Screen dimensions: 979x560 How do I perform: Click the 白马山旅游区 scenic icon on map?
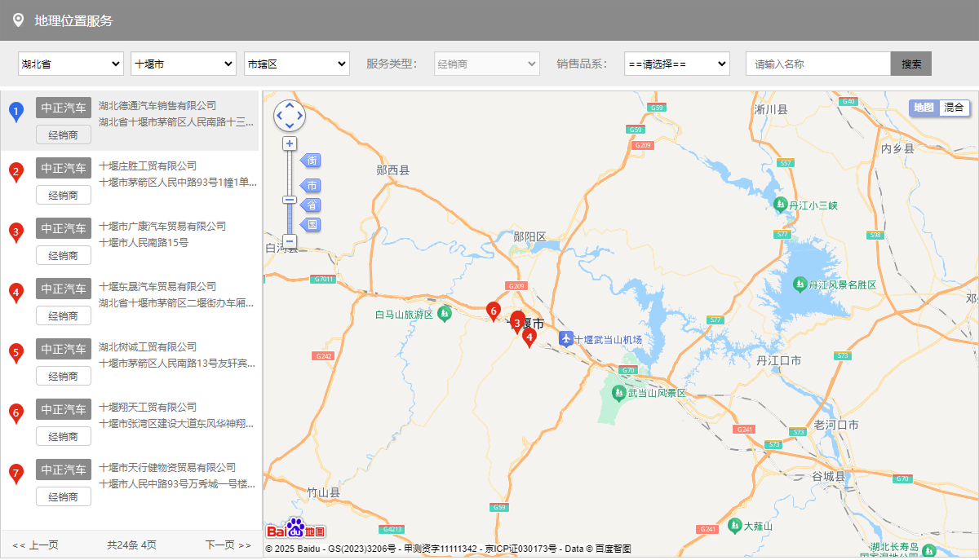[445, 313]
